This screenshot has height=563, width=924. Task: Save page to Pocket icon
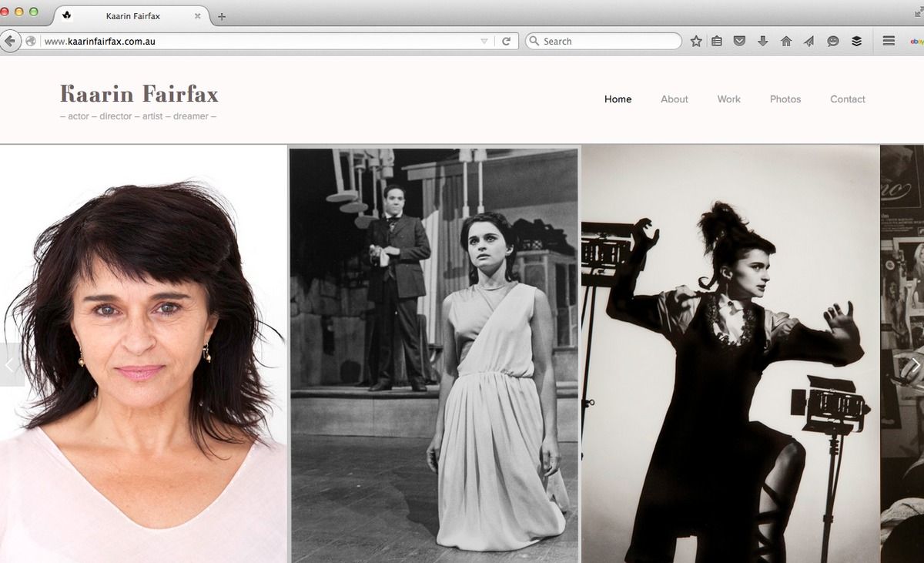click(x=739, y=42)
